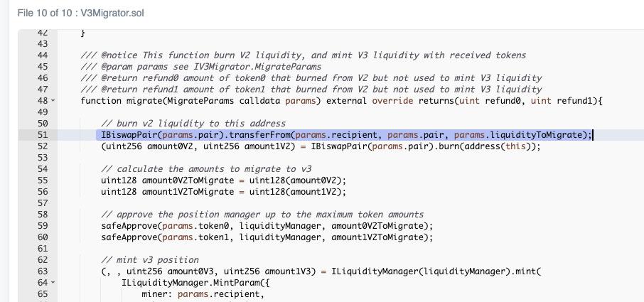Viewport: 644px width, 302px height.
Task: Click line number 51 in gutter
Action: click(41, 135)
